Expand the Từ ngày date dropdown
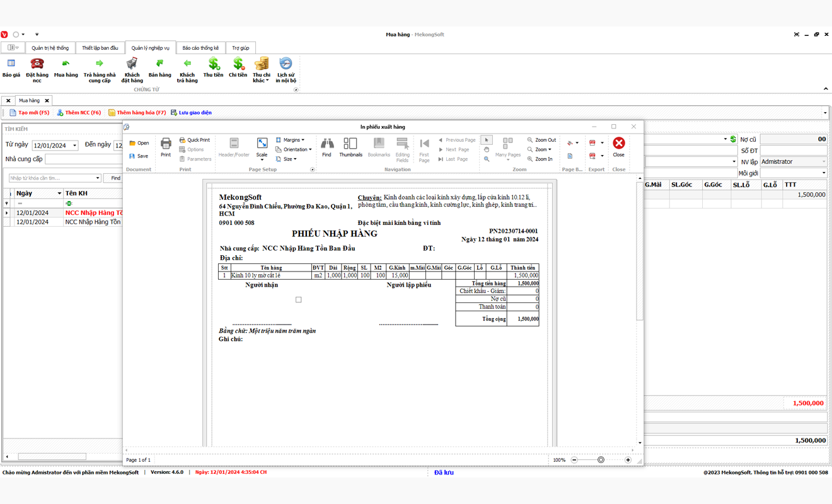 pyautogui.click(x=74, y=146)
